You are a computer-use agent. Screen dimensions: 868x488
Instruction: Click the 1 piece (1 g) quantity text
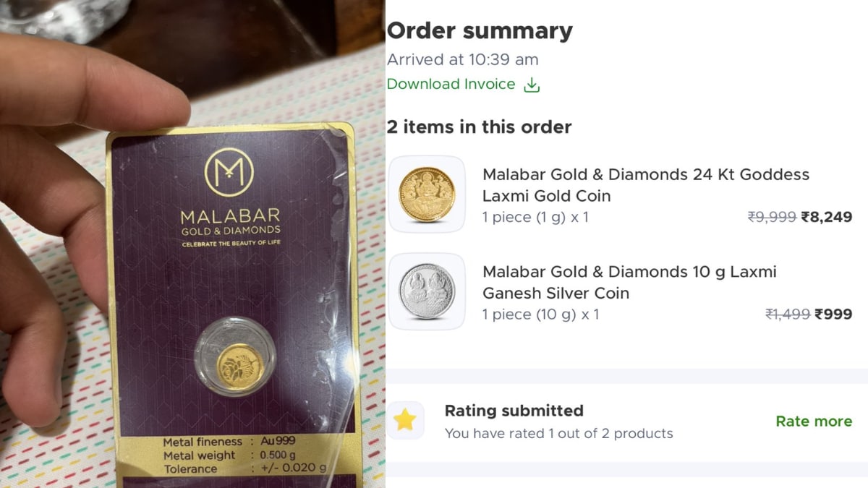tap(535, 217)
